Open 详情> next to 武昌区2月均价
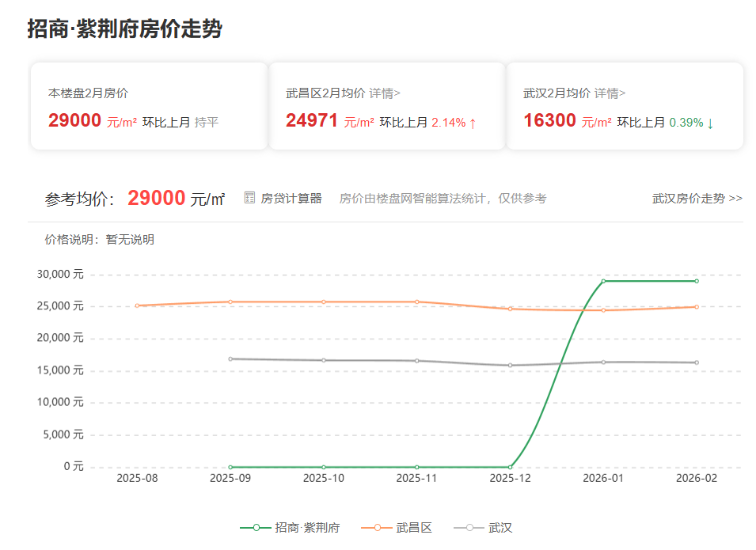The image size is (756, 550). pos(385,93)
